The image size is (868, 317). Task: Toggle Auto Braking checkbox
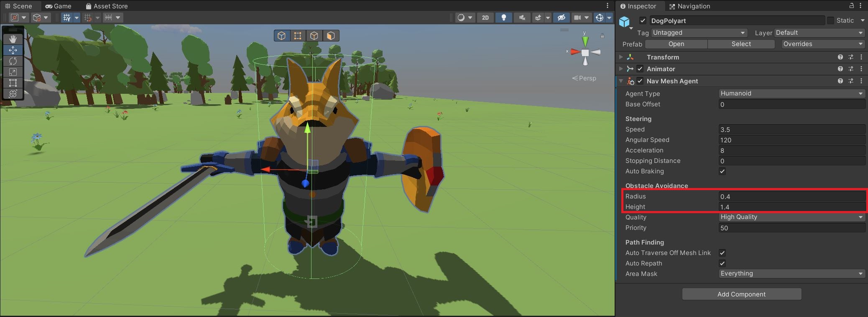coord(722,171)
